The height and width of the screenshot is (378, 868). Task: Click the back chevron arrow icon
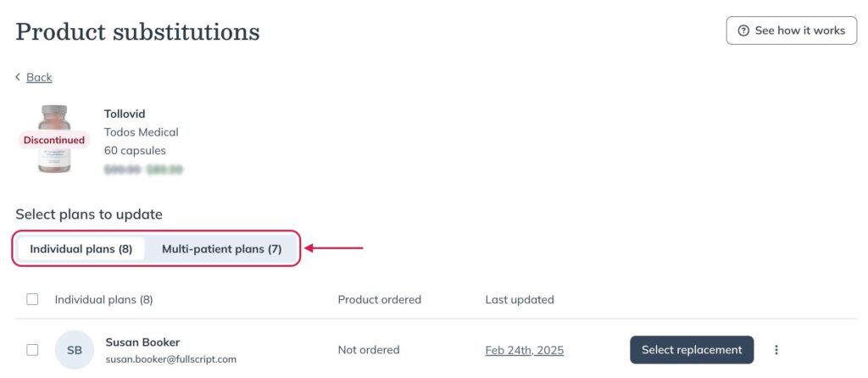click(x=18, y=77)
